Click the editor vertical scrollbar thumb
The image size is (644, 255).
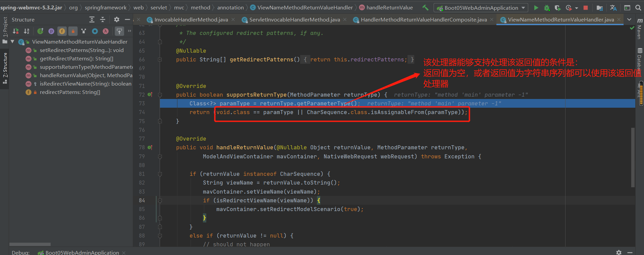tap(633, 157)
